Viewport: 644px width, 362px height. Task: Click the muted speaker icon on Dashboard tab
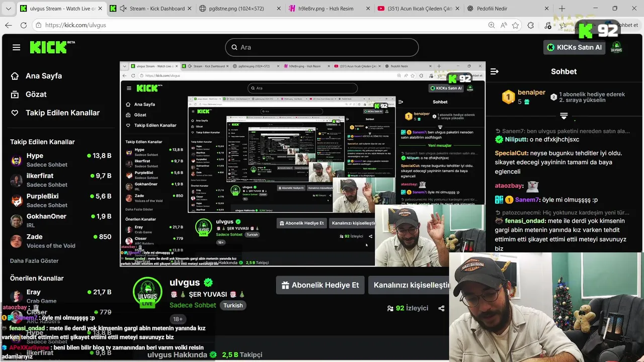click(x=123, y=9)
